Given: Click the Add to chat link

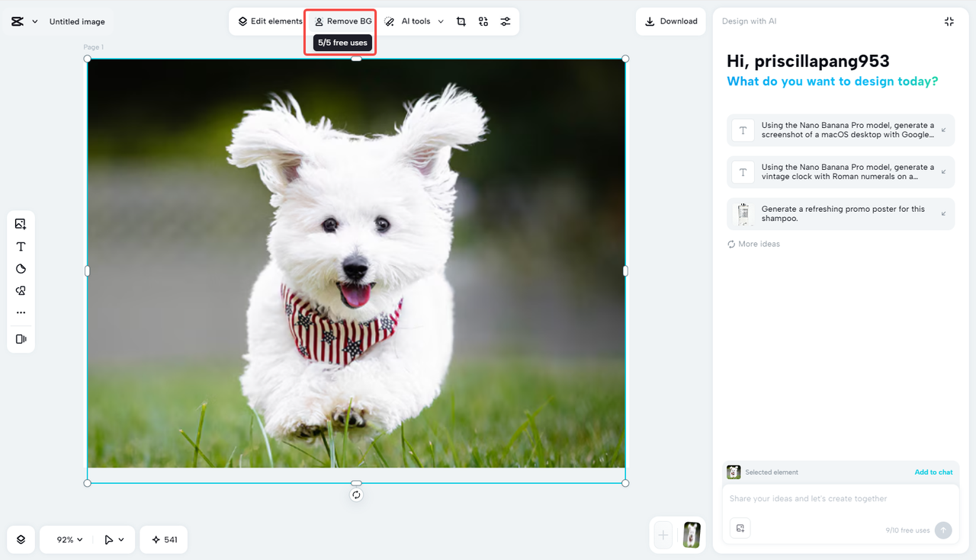Looking at the screenshot, I should tap(933, 472).
